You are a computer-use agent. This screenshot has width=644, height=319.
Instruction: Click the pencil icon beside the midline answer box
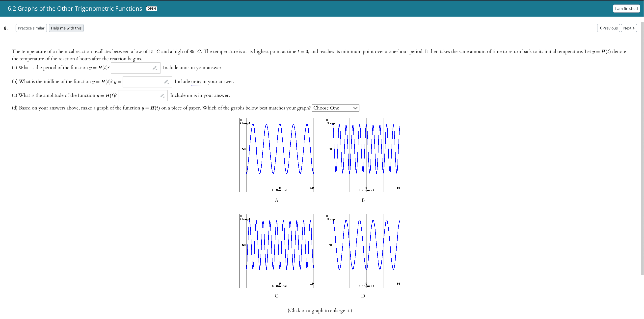tap(166, 81)
